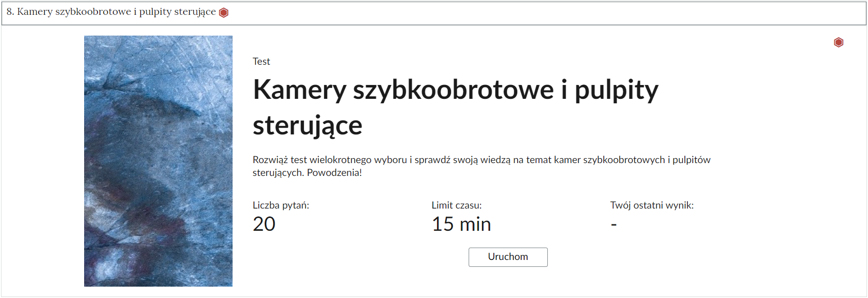
Task: Click the question count value '20'
Action: 264,224
